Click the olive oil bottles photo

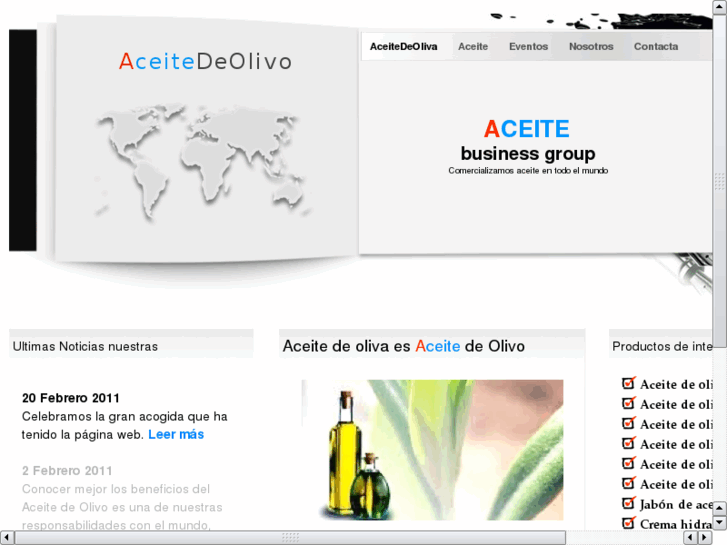[x=433, y=450]
